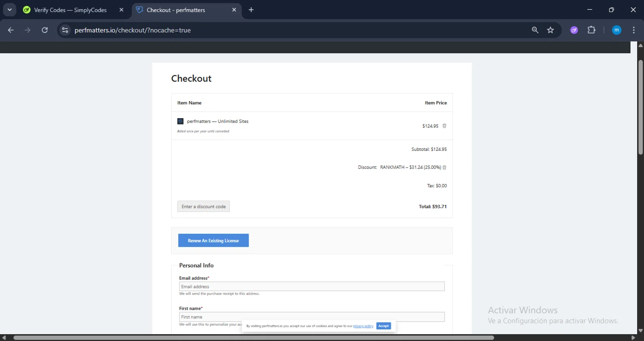This screenshot has width=644, height=341.
Task: Remove RANKMATH discount with trash icon
Action: [444, 167]
